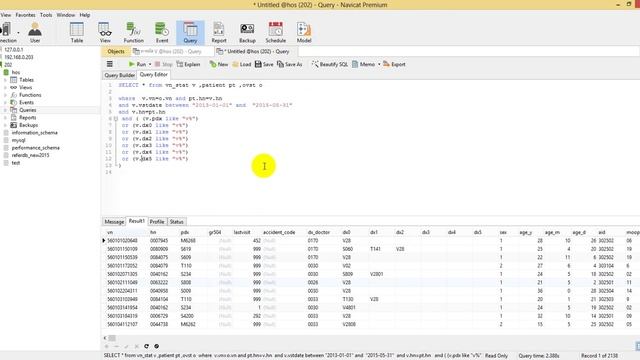Select the test database

click(16, 163)
